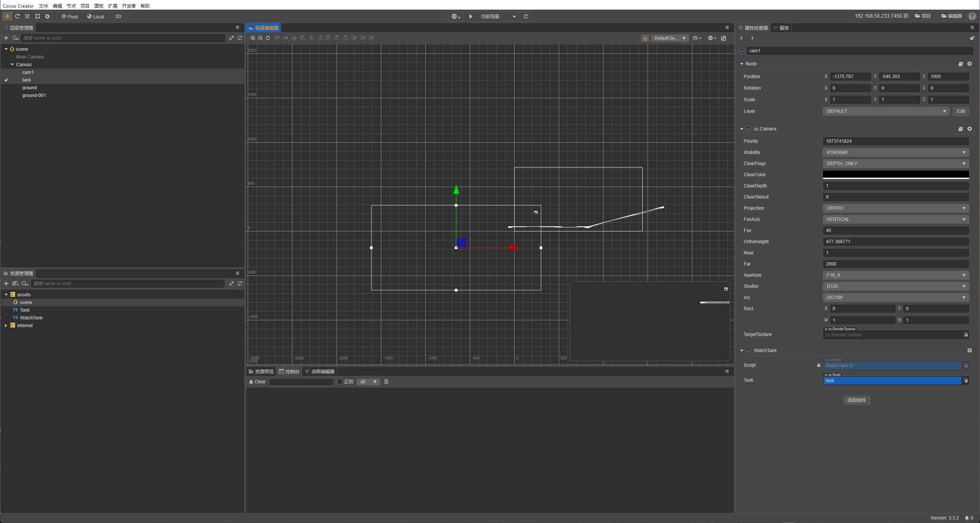Disable the cc.Camera component checkbox

coord(748,129)
